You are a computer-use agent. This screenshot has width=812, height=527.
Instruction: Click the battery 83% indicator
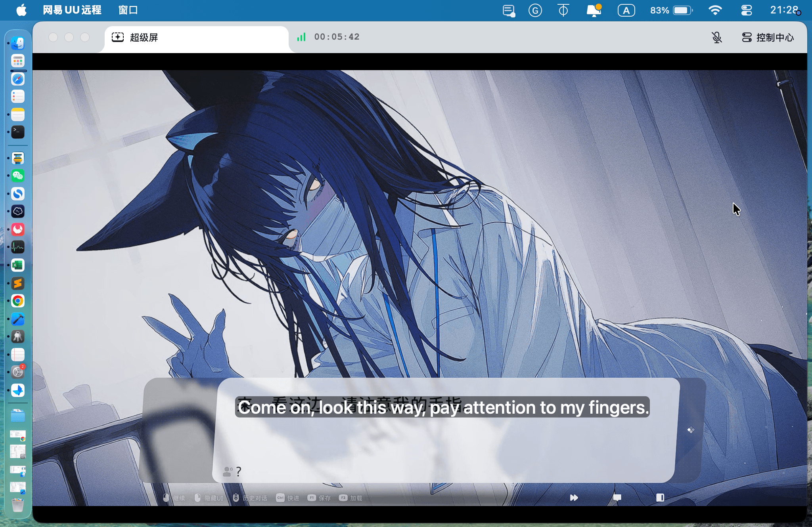671,10
